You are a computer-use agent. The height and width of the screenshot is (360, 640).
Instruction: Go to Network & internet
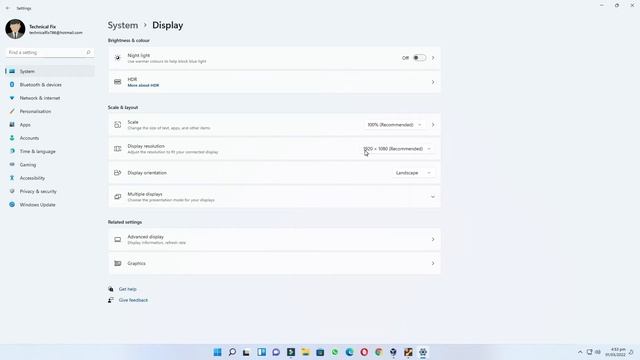(50, 98)
